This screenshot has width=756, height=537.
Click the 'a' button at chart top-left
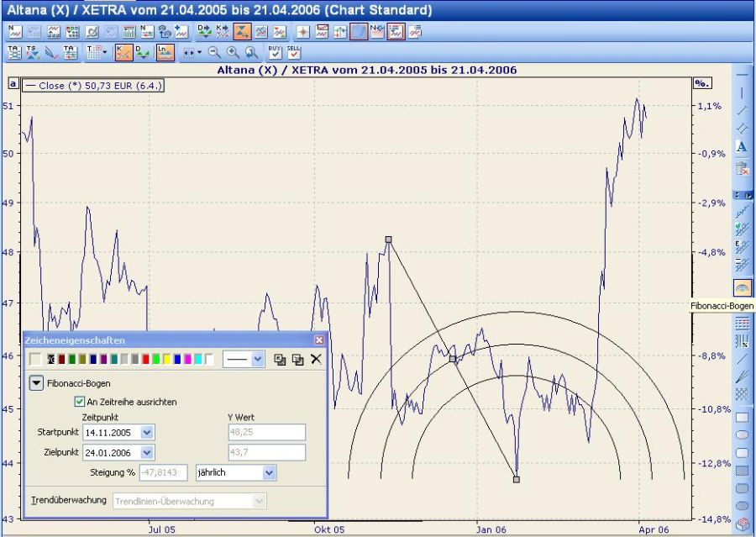pos(13,83)
